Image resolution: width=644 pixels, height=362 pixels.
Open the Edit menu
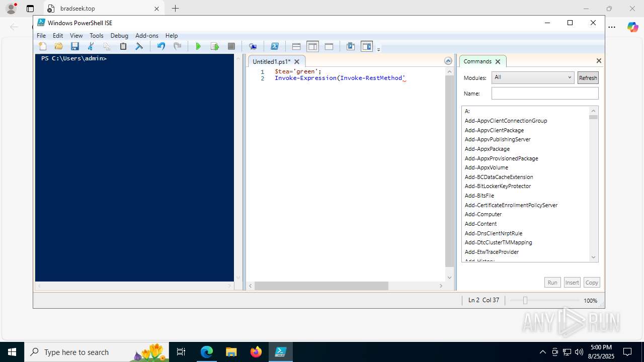point(58,36)
